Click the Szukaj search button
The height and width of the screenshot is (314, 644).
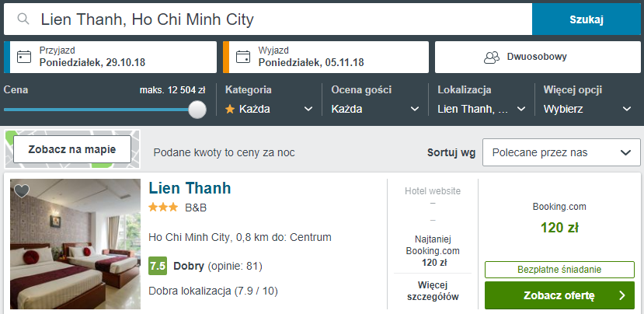click(x=586, y=19)
